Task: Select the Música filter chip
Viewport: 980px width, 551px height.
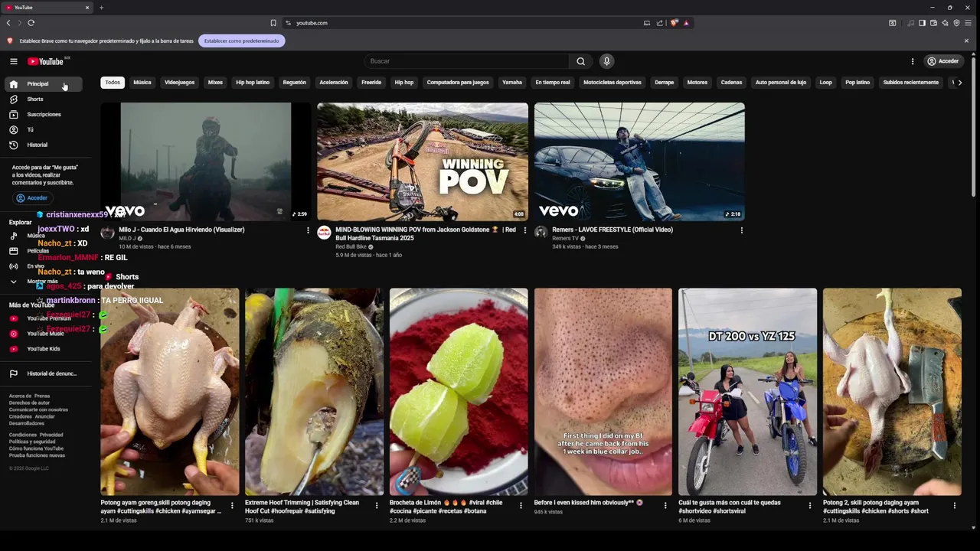Action: (x=142, y=83)
